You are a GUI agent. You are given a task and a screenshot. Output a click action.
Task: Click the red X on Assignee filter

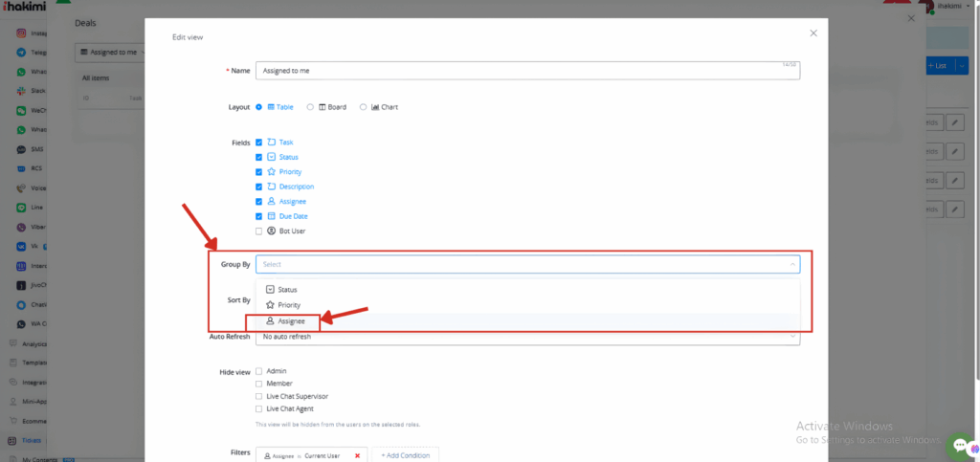(x=357, y=455)
